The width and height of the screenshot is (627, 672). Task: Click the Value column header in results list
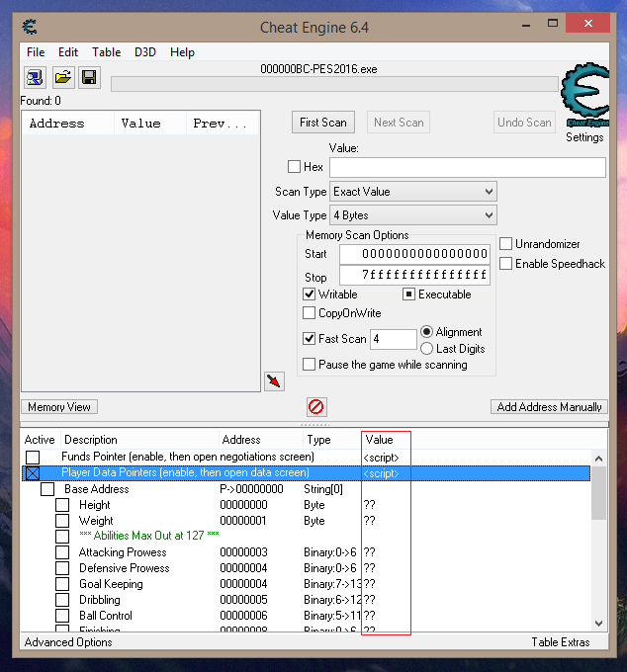(x=150, y=124)
